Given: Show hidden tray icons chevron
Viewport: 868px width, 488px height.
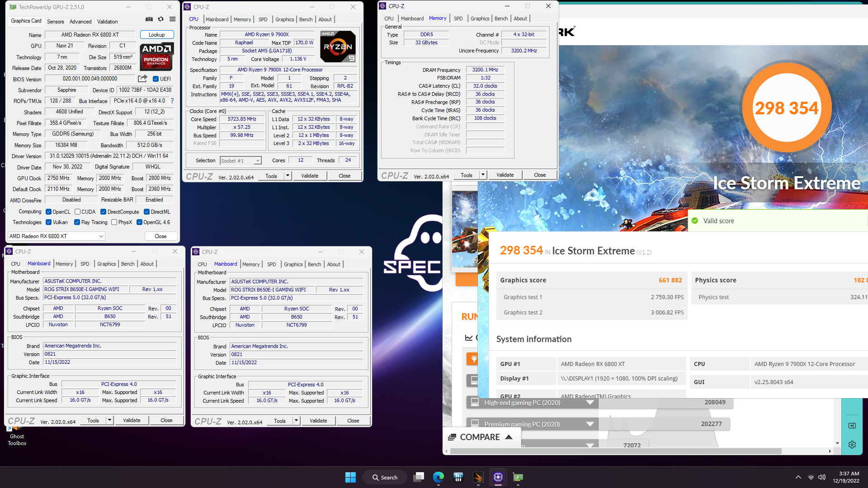Looking at the screenshot, I should (798, 477).
